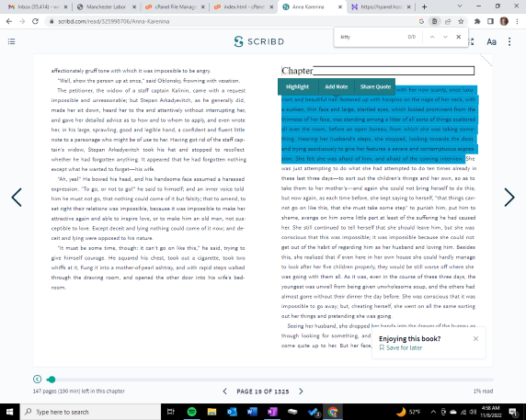Image resolution: width=526 pixels, height=420 pixels.
Task: Open File Explorer from the taskbar
Action: click(212, 412)
